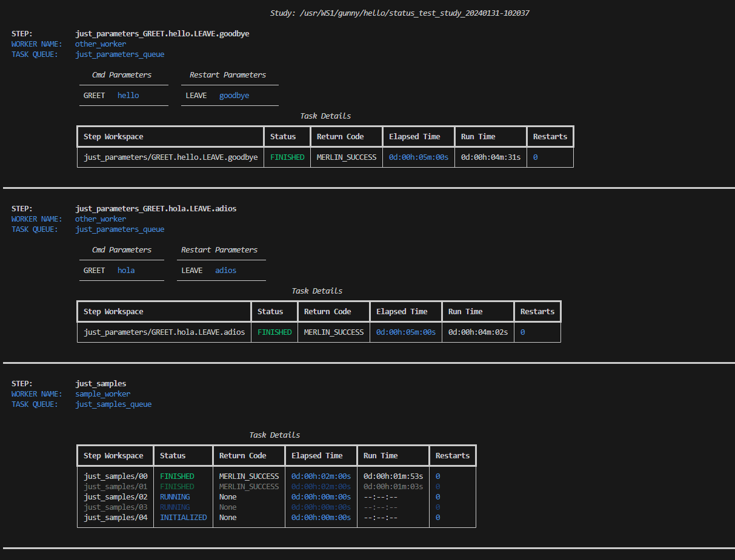Select the 'hello' GREET parameter value

128,96
